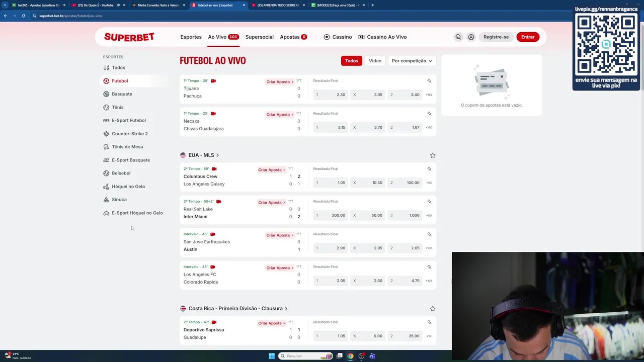This screenshot has height=362, width=644.
Task: Pin the Deportivo Saprissa vs Guadalupe match
Action: (429, 322)
